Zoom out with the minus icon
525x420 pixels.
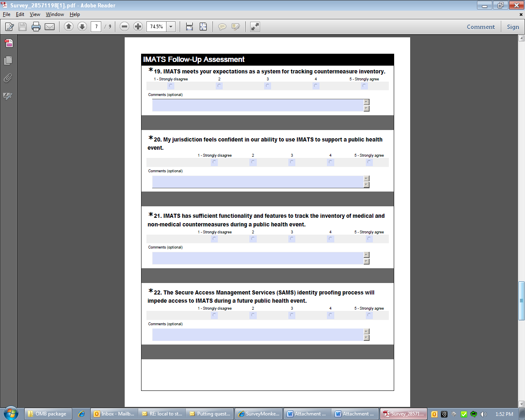125,27
